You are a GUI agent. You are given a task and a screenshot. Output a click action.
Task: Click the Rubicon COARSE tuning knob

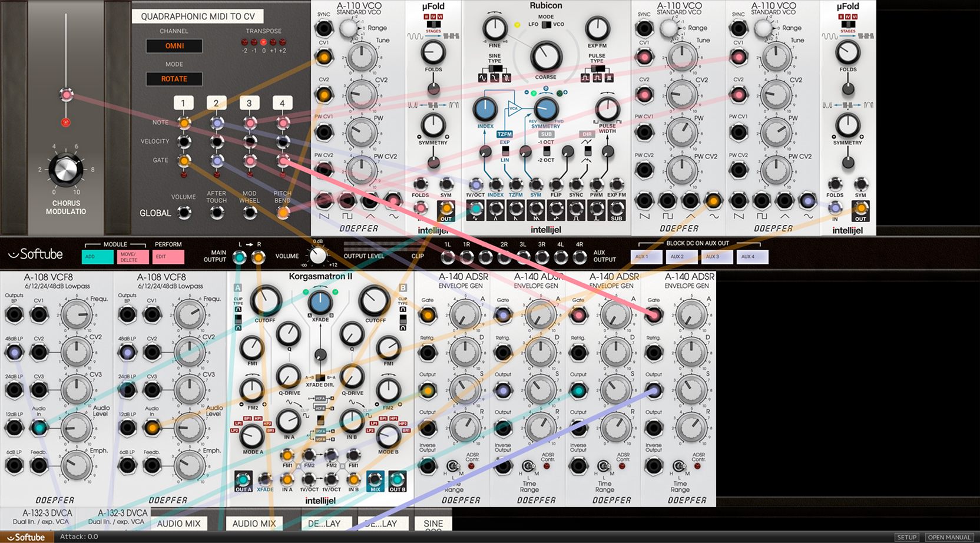tap(545, 57)
